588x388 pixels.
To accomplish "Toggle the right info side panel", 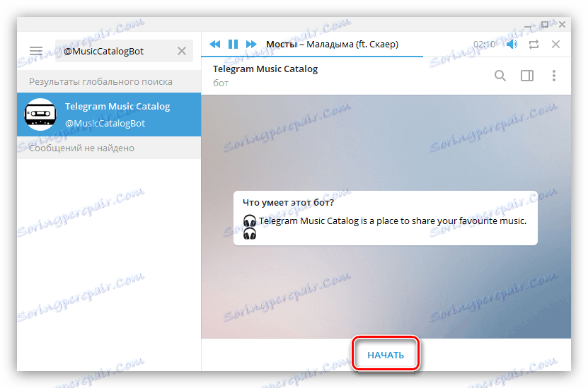I will point(527,76).
